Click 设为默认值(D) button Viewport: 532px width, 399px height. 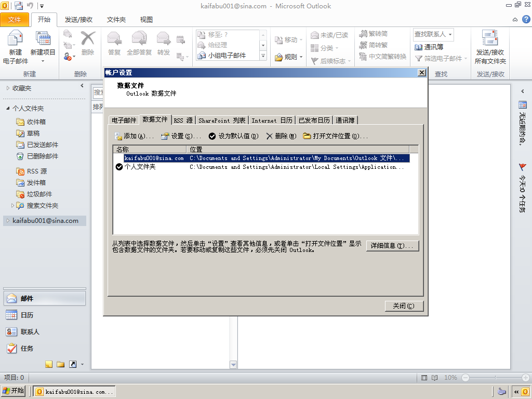(233, 136)
